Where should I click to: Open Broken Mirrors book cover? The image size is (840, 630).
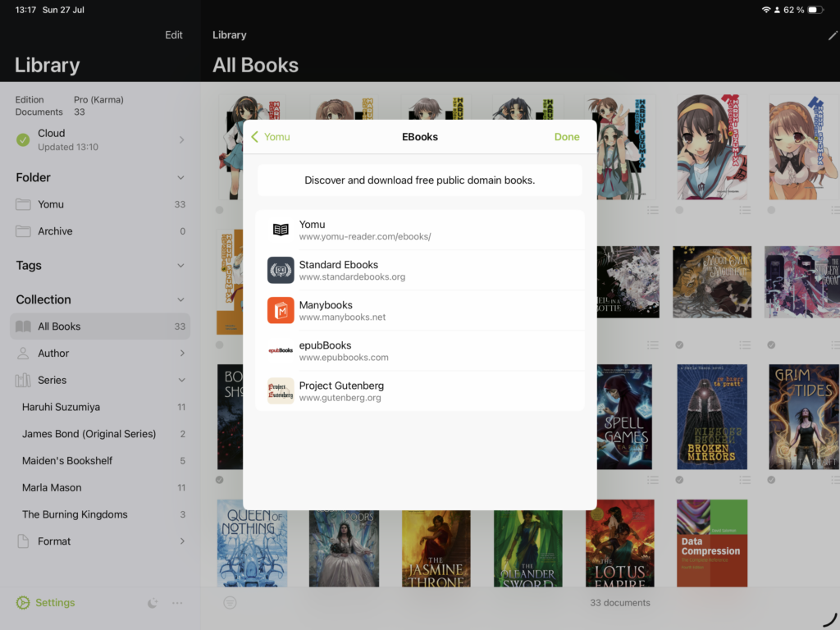(x=712, y=417)
